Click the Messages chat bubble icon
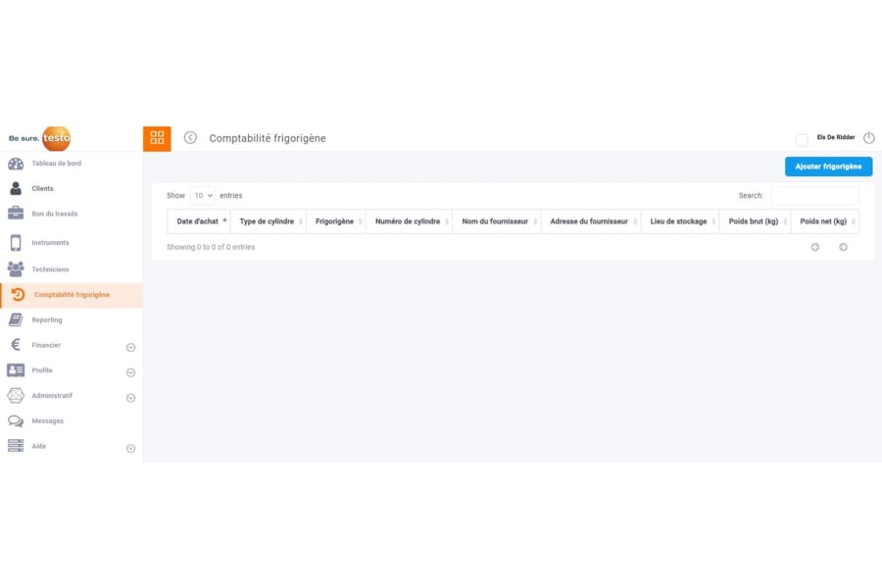The width and height of the screenshot is (882, 588). point(16,421)
